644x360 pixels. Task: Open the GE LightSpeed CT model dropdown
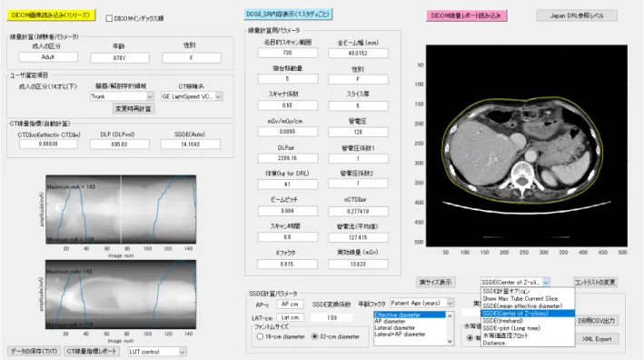[x=192, y=96]
